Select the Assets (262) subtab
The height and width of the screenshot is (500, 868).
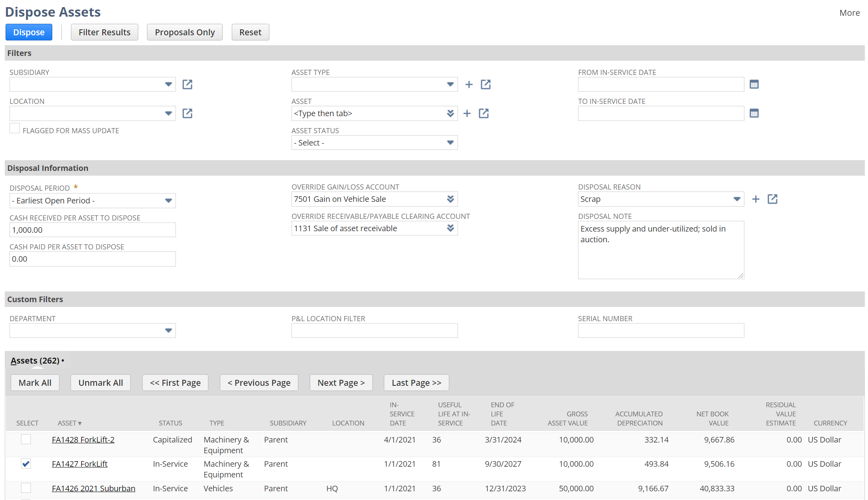[x=35, y=361]
